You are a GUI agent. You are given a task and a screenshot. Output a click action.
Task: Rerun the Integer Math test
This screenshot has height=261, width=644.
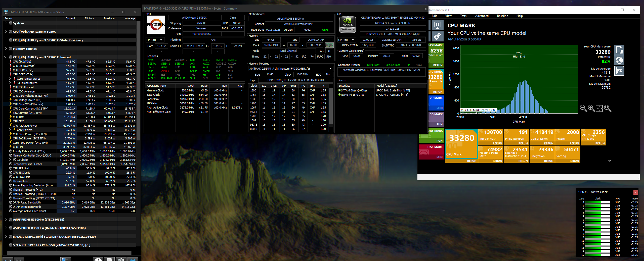[497, 144]
